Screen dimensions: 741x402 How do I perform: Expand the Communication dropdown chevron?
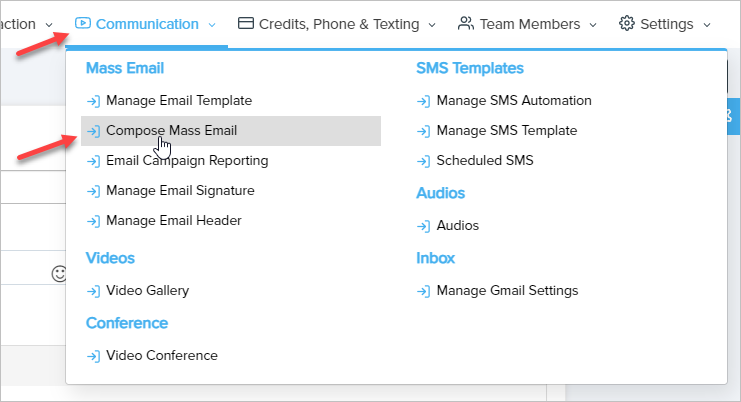pos(212,24)
